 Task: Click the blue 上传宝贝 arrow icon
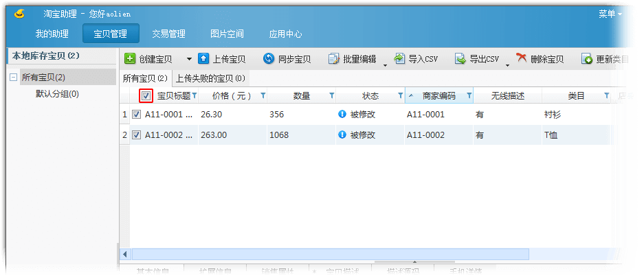[203, 58]
